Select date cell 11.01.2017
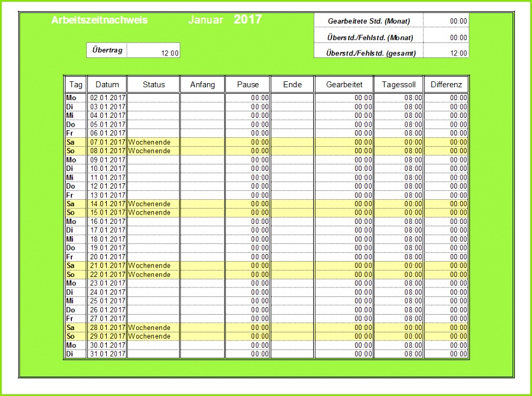 click(x=107, y=177)
